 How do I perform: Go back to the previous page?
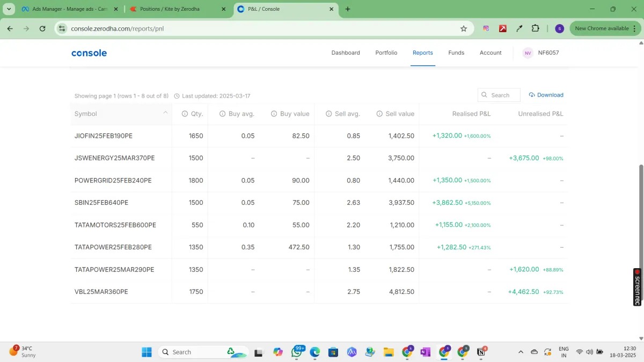point(10,28)
